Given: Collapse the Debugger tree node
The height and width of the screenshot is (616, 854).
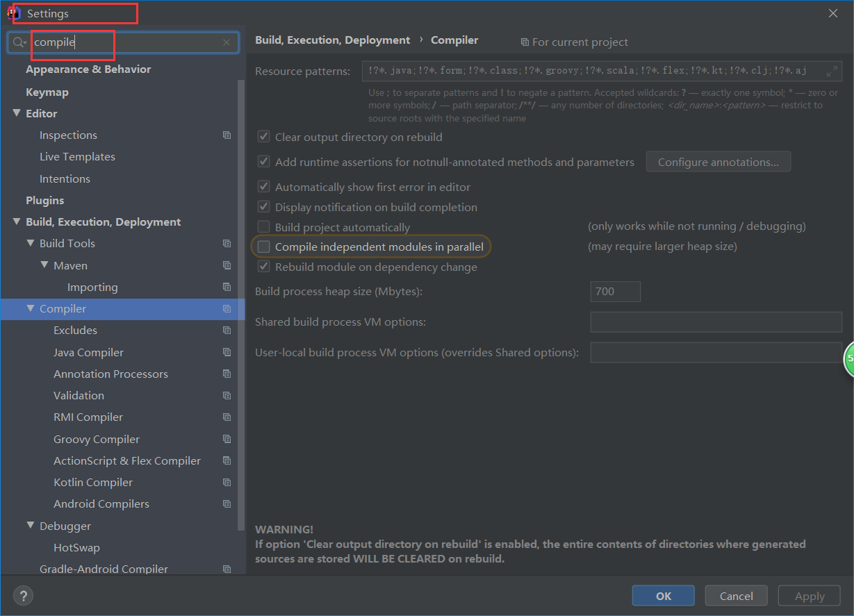Looking at the screenshot, I should pyautogui.click(x=31, y=526).
